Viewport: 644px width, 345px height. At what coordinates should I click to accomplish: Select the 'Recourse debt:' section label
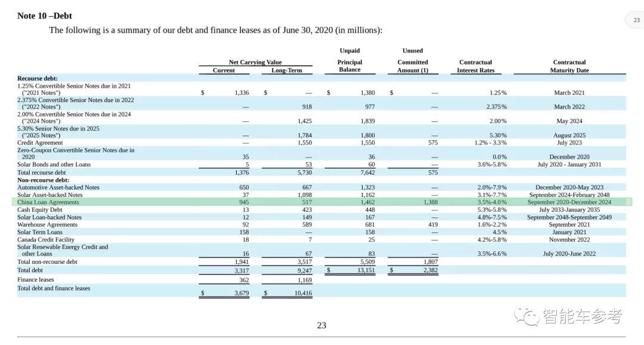click(39, 78)
